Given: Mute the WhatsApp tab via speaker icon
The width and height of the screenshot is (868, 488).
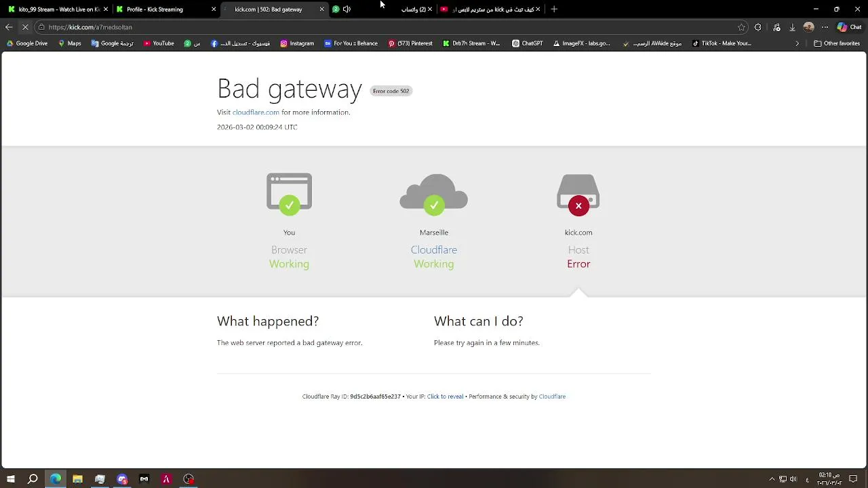Looking at the screenshot, I should 347,9.
